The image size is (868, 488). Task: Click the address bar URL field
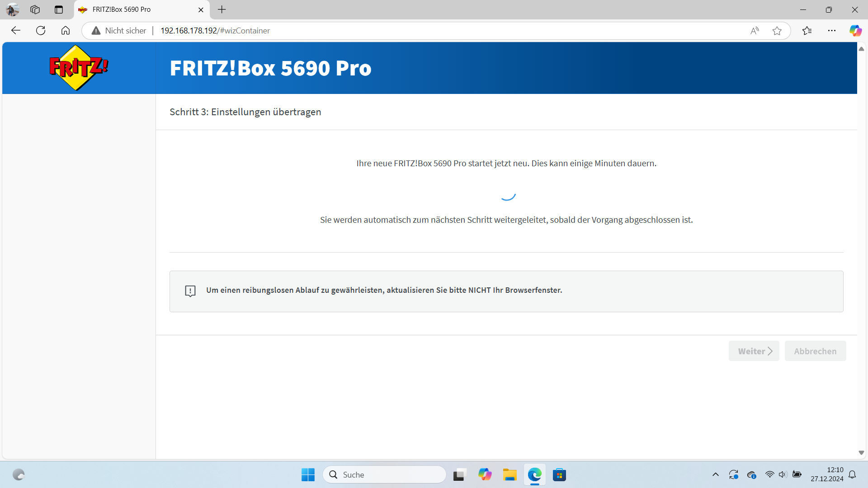(407, 30)
